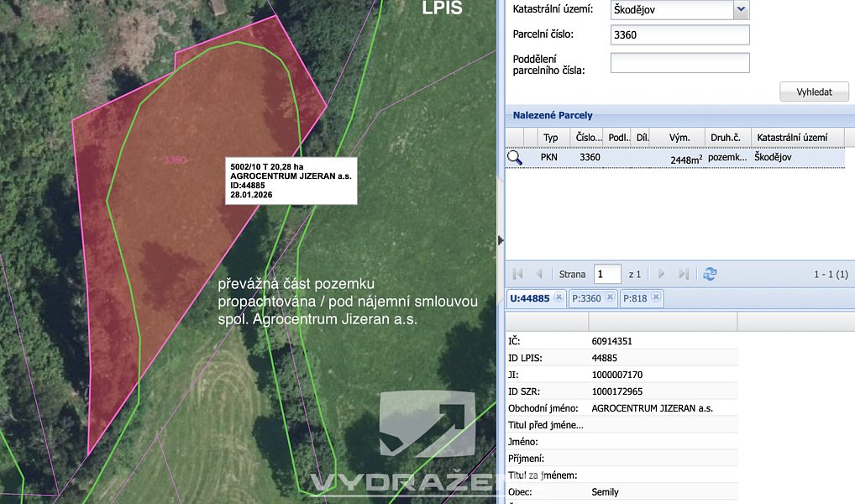Click the Škodějov cadastral combo box text

pos(634,9)
